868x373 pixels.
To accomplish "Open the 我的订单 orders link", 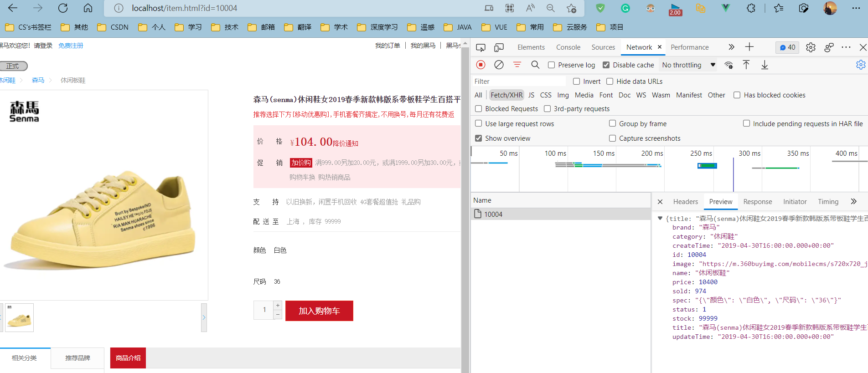I will pyautogui.click(x=387, y=46).
